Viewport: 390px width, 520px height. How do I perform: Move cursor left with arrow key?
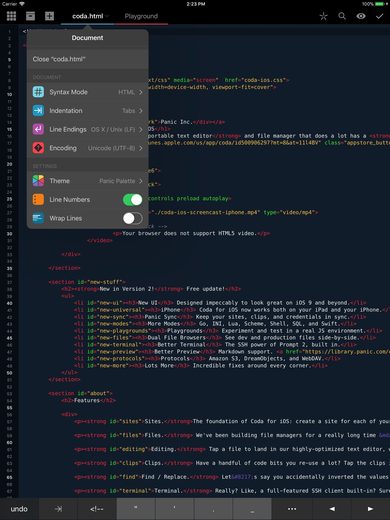point(332,509)
